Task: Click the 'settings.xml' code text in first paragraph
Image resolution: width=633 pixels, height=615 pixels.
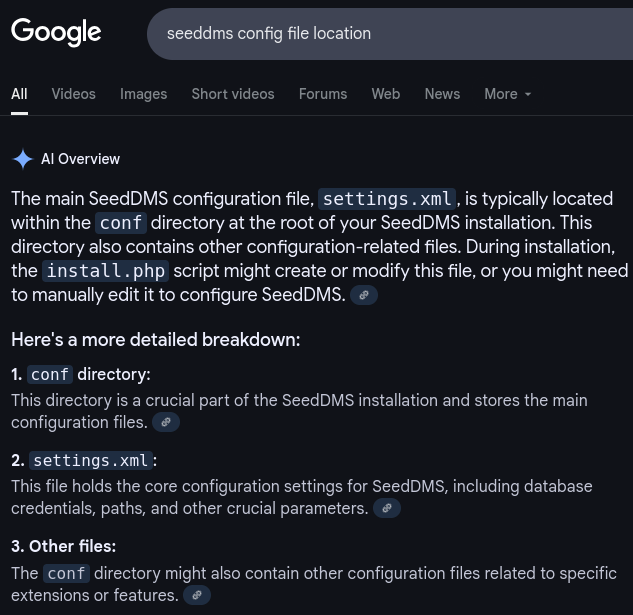Action: pyautogui.click(x=387, y=198)
